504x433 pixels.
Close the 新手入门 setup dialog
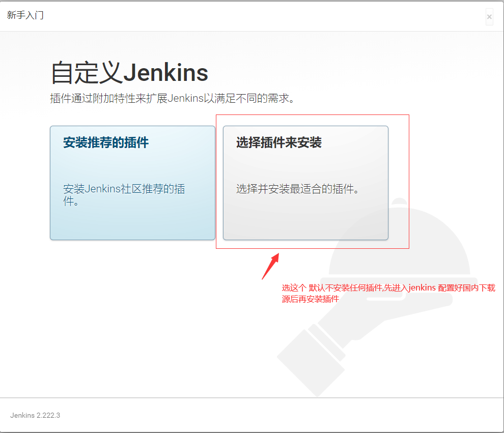tap(489, 17)
